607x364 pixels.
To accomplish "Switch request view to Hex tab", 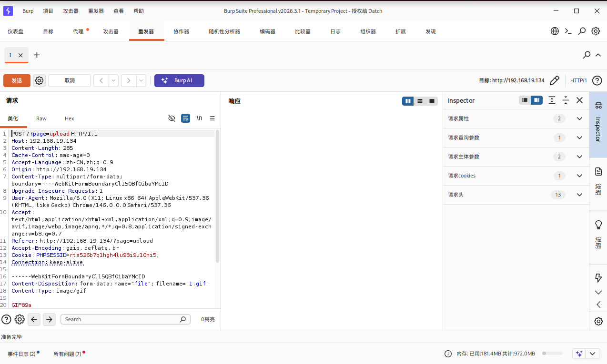I will pos(70,118).
